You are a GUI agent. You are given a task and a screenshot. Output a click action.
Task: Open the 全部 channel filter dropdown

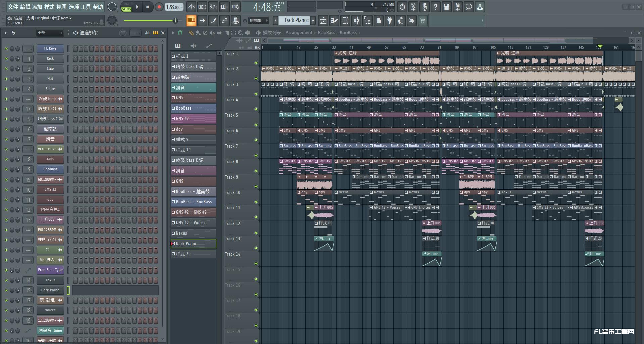tap(50, 33)
